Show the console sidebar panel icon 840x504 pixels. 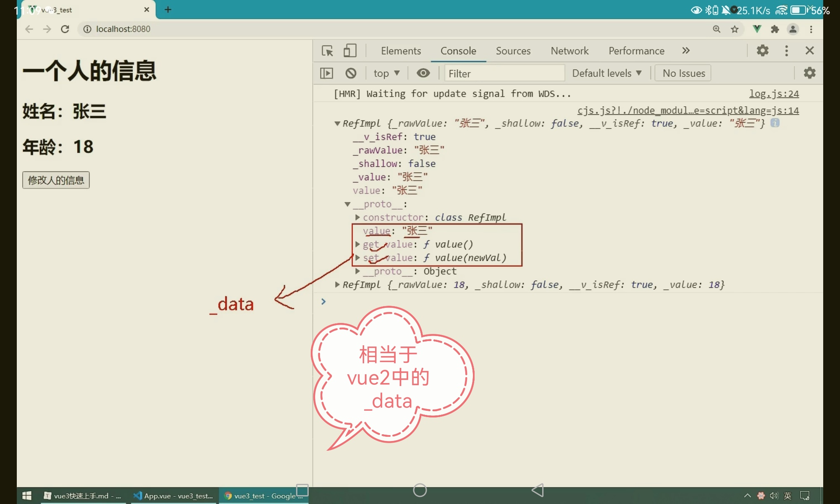point(326,73)
